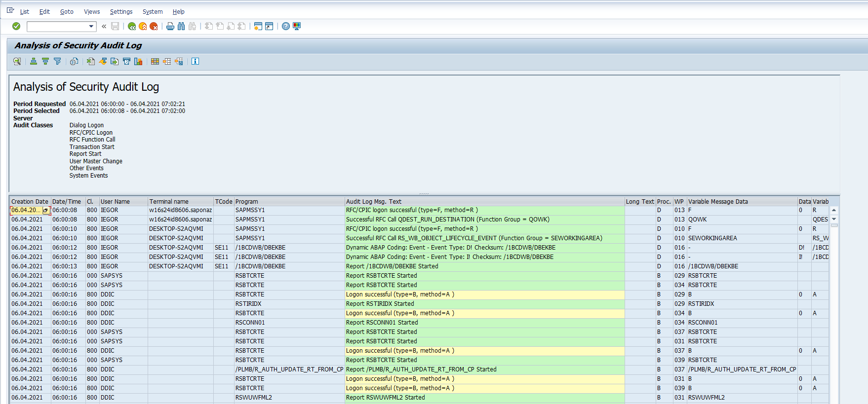
Task: Click the Print icon in the system toolbar
Action: click(170, 26)
